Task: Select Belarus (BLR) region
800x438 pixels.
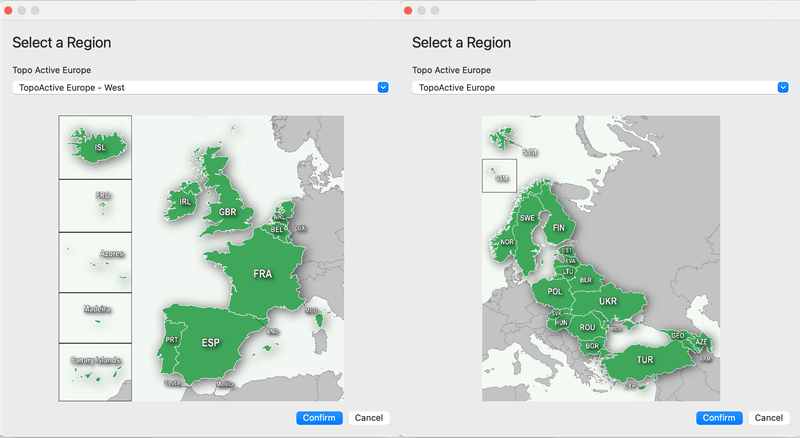Action: click(586, 280)
